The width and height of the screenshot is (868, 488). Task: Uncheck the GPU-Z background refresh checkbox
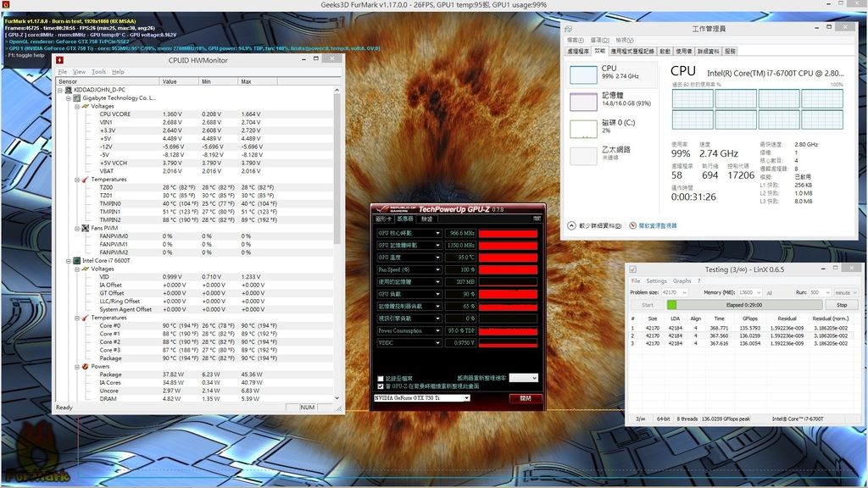point(381,386)
